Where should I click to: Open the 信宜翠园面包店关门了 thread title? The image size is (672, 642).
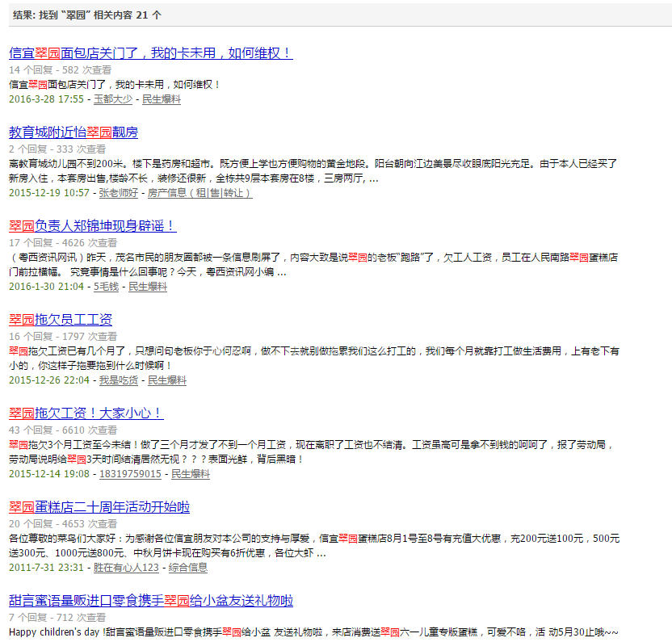click(151, 53)
